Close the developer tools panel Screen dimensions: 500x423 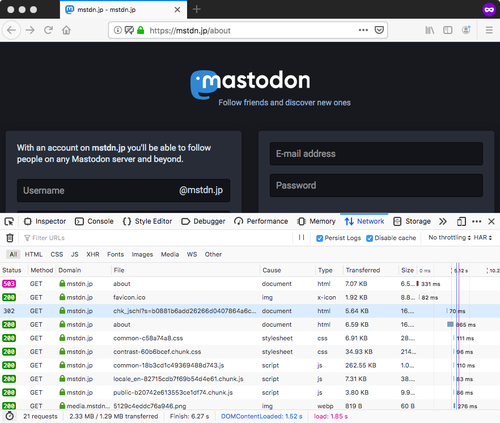pyautogui.click(x=491, y=221)
